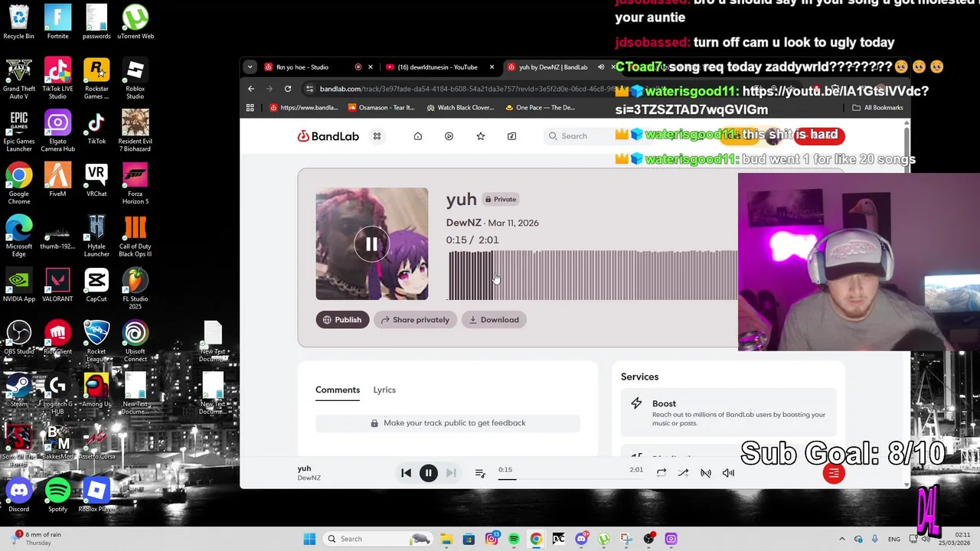Seek within the track waveform
This screenshot has height=551, width=980.
593,275
